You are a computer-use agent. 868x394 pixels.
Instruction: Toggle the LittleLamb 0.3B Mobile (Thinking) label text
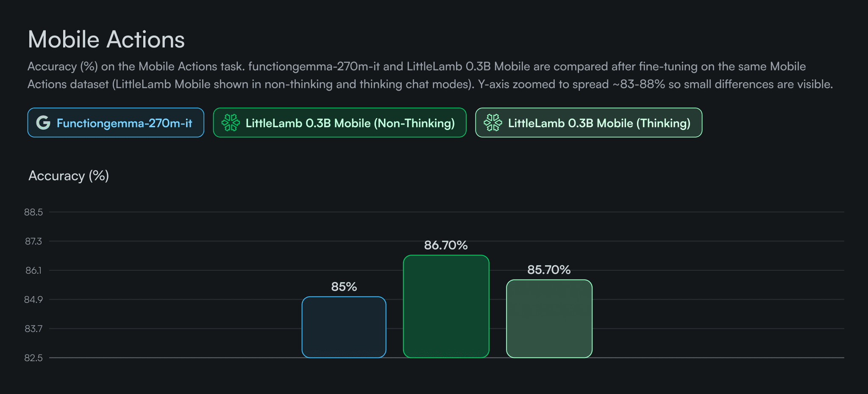599,123
